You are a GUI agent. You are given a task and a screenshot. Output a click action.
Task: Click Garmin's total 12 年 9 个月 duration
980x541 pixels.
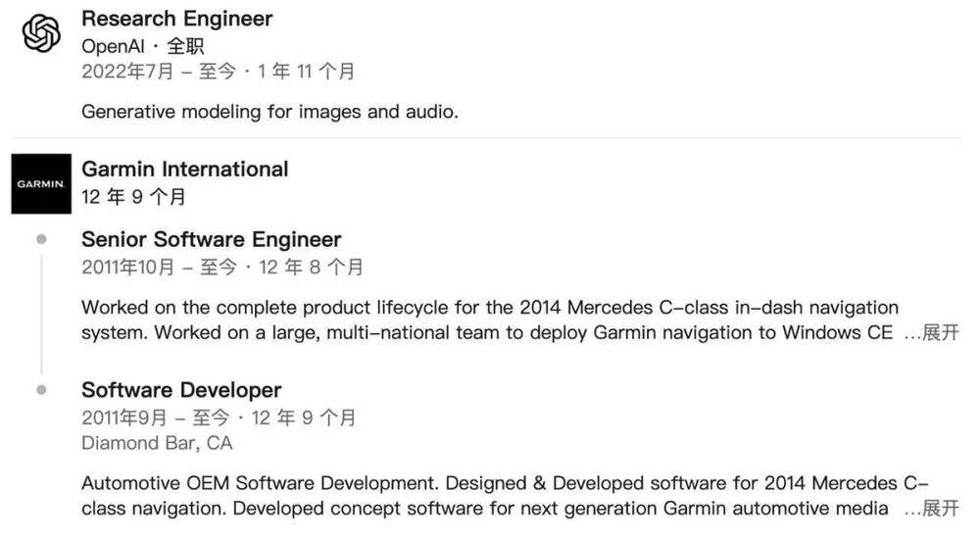pyautogui.click(x=133, y=197)
